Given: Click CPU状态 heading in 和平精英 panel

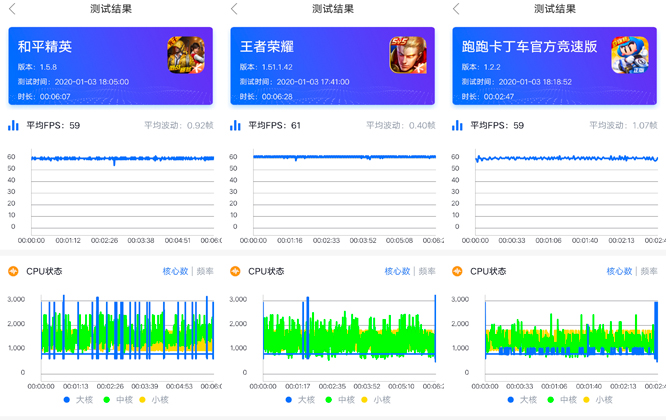Looking at the screenshot, I should click(x=44, y=271).
